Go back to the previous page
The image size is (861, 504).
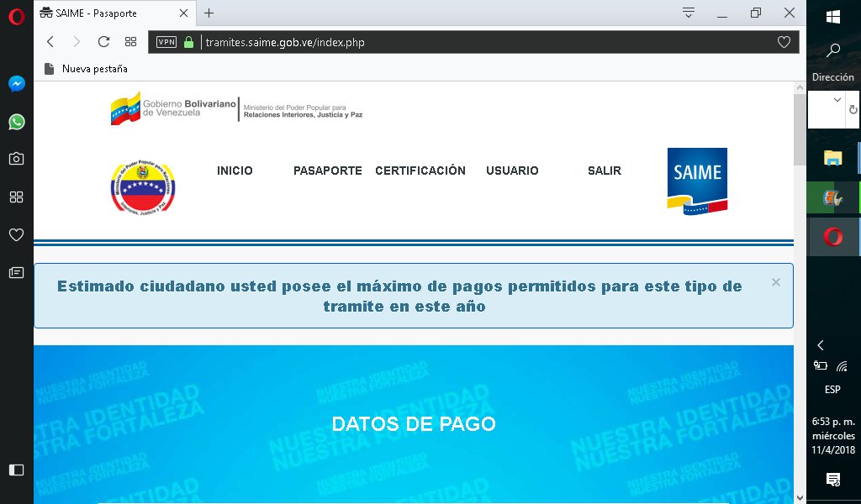(x=50, y=42)
